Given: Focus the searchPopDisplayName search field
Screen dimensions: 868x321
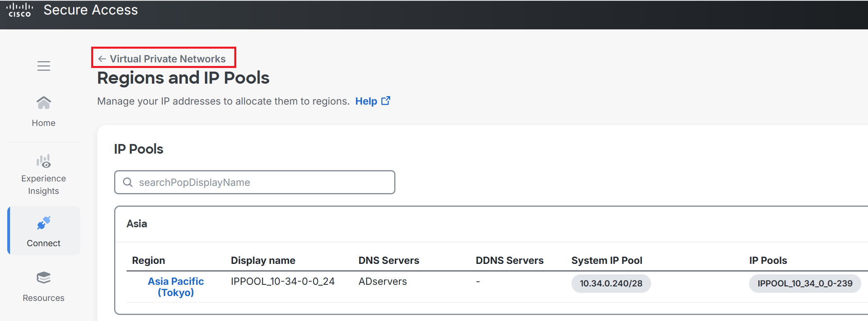Looking at the screenshot, I should pos(255,182).
